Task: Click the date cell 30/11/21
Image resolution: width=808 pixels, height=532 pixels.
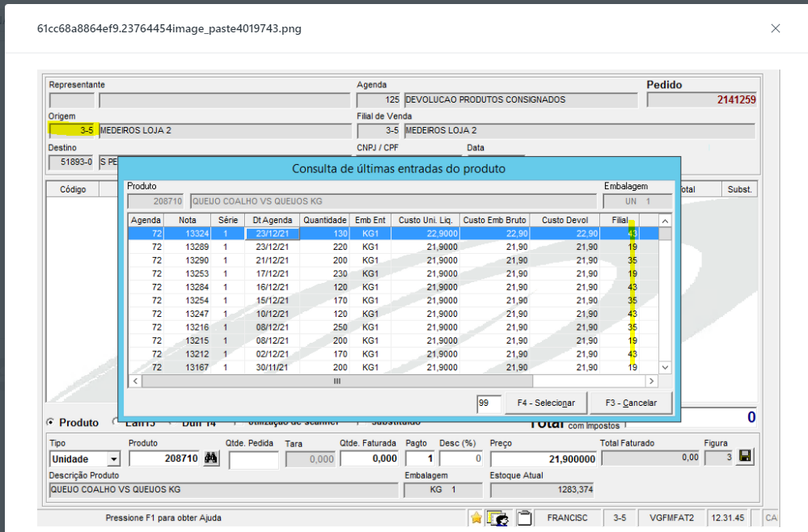Action: click(x=272, y=367)
